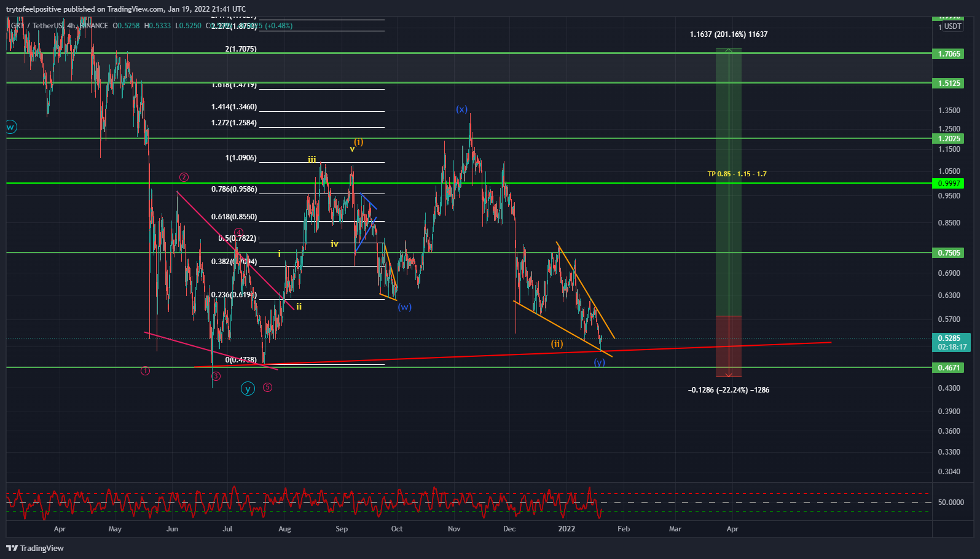The height and width of the screenshot is (559, 980).
Task: Click the 50.0000 indicator scale value
Action: (951, 502)
